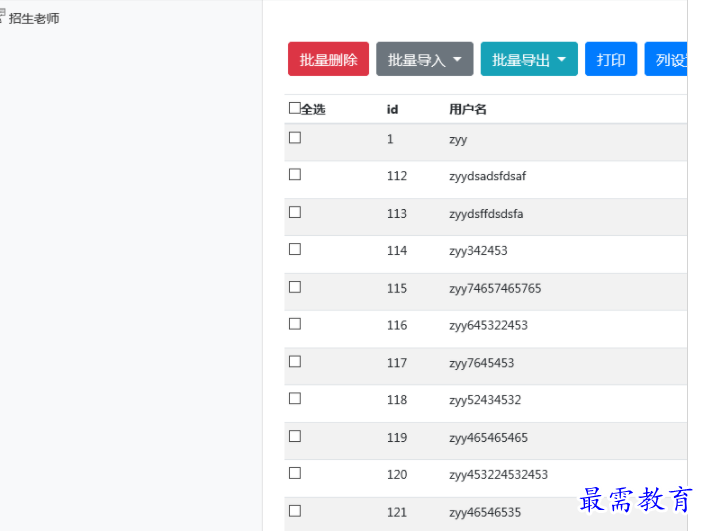Mark checkbox next to zyy645322453

pos(295,324)
